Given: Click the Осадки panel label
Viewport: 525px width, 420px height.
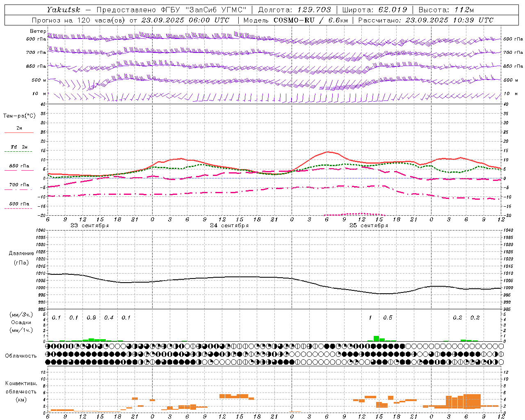Looking at the screenshot, I should click(21, 322).
